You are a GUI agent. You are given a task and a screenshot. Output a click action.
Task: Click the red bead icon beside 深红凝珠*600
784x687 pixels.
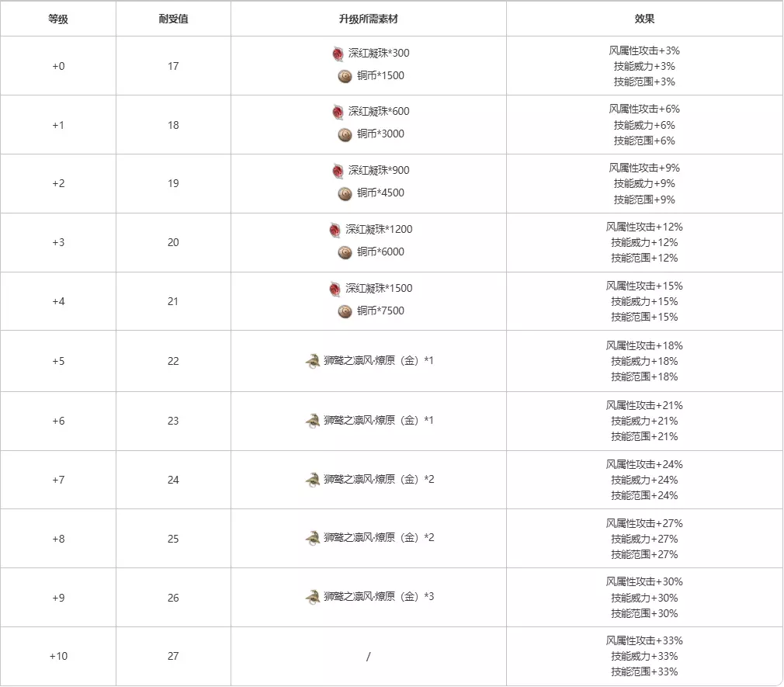point(338,112)
